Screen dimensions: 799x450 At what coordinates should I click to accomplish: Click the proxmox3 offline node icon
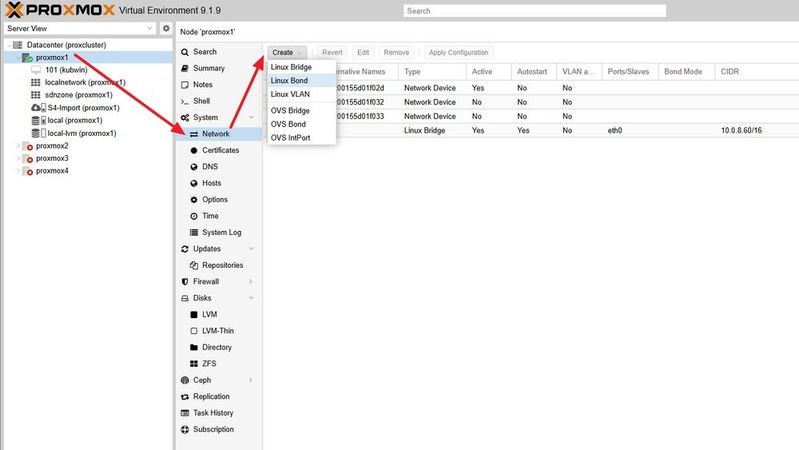click(28, 158)
